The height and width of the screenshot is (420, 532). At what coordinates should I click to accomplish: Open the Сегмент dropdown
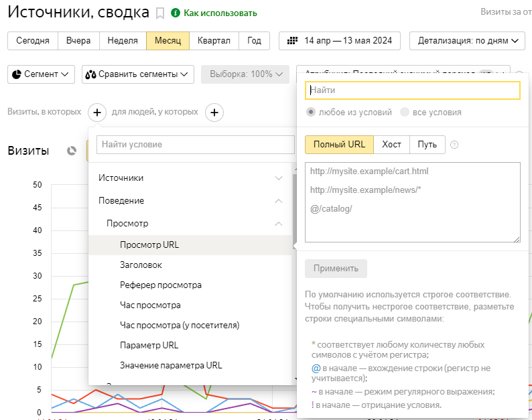tap(42, 74)
